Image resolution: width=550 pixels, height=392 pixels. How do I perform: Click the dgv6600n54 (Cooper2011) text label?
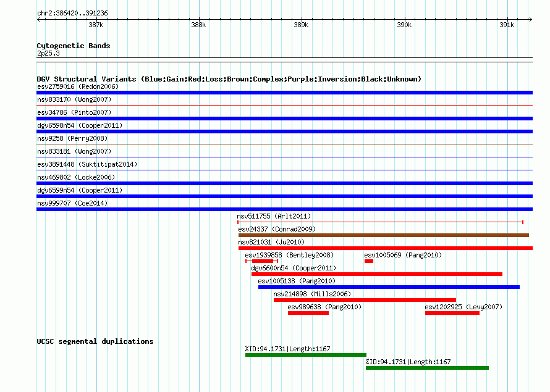point(294,268)
